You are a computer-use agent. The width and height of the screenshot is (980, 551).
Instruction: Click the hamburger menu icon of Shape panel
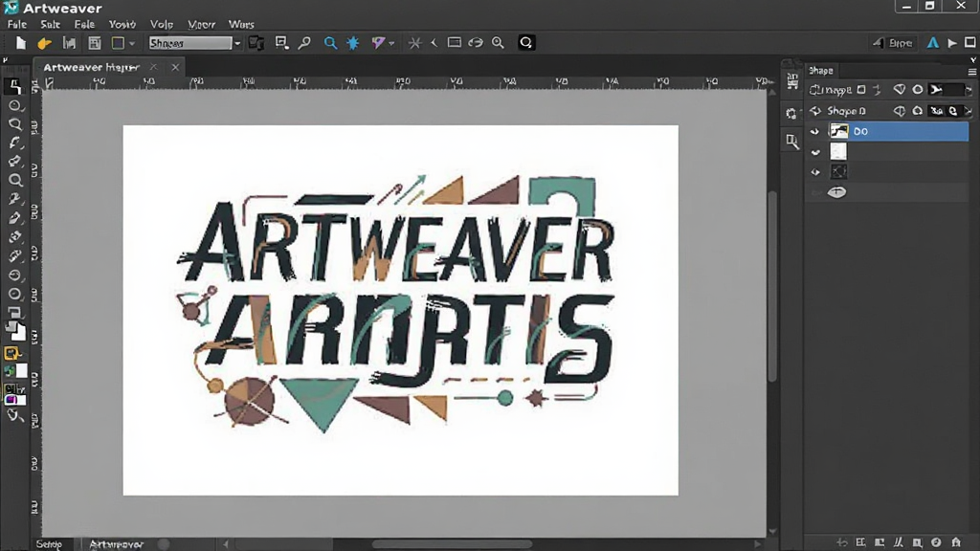972,72
